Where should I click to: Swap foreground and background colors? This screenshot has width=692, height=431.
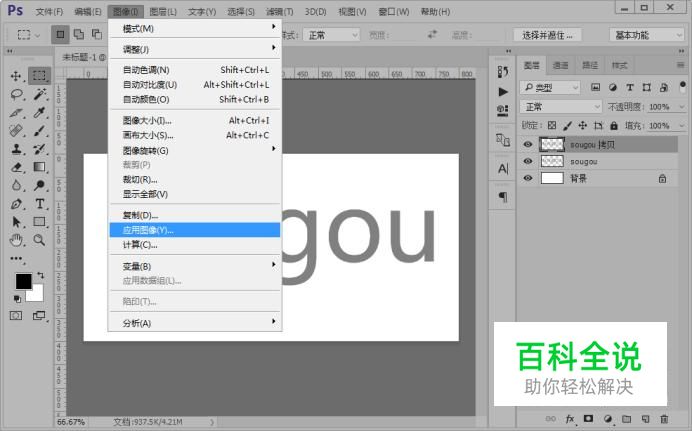point(41,275)
